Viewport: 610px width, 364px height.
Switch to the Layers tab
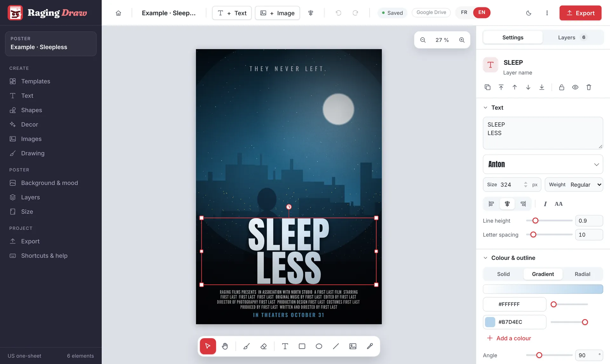coord(572,37)
